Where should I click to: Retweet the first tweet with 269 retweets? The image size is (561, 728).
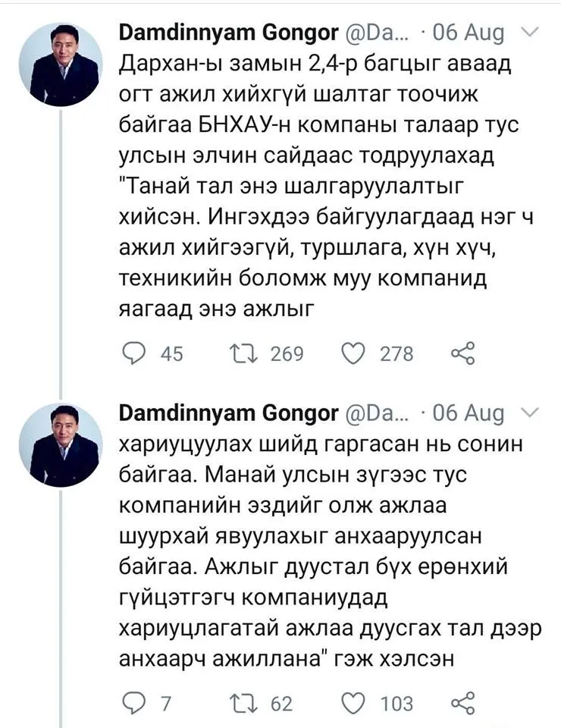243,354
